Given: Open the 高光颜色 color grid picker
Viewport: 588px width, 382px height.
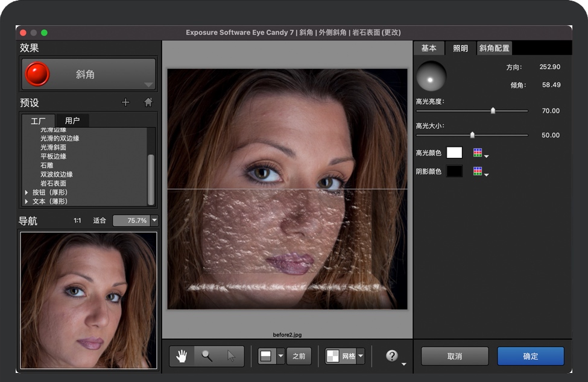Looking at the screenshot, I should (x=478, y=153).
